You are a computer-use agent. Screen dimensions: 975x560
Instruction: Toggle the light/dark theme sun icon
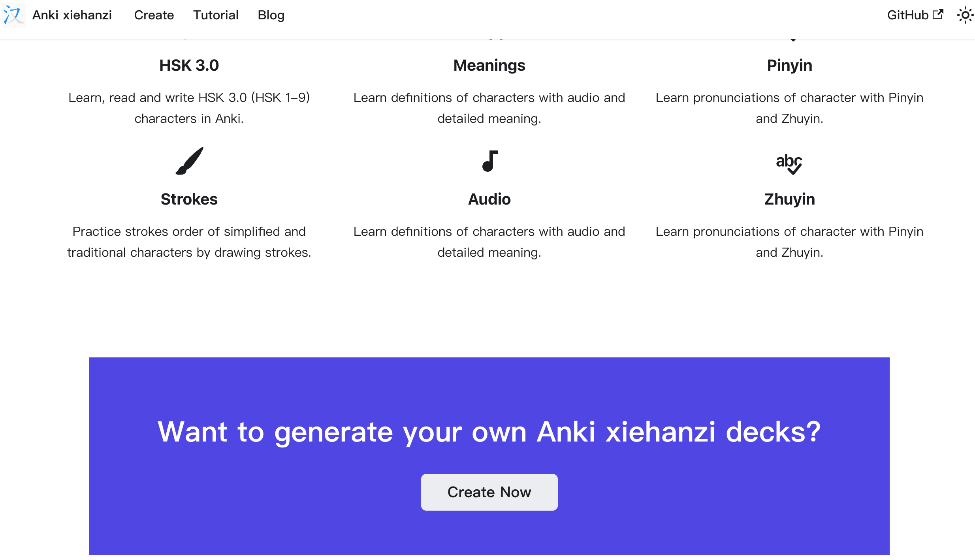[965, 15]
